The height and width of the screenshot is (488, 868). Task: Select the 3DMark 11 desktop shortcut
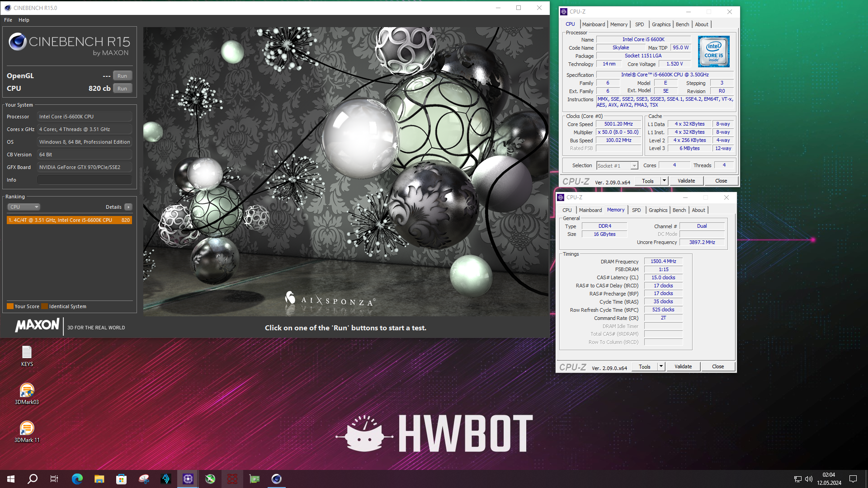click(27, 432)
